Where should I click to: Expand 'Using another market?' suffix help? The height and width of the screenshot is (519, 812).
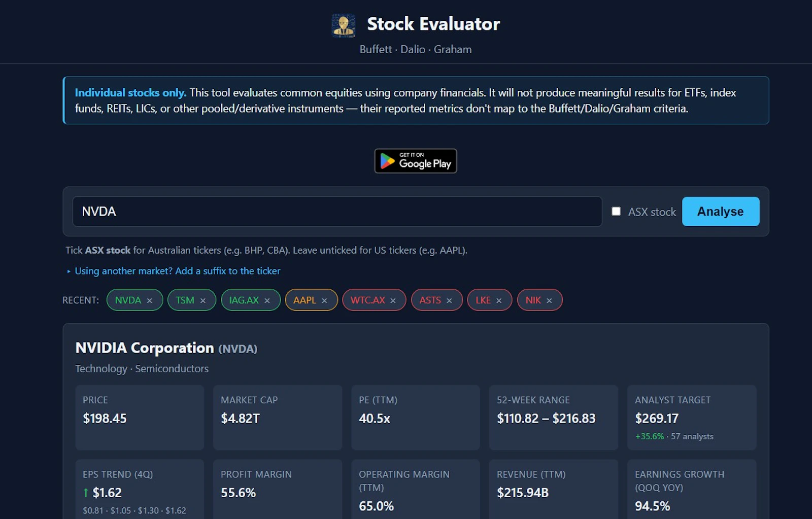pyautogui.click(x=174, y=271)
